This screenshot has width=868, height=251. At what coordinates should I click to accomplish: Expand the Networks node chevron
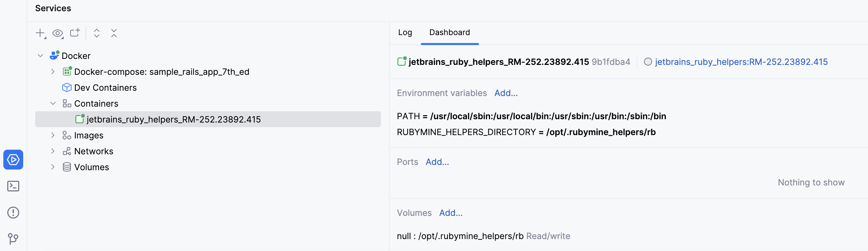[x=53, y=151]
